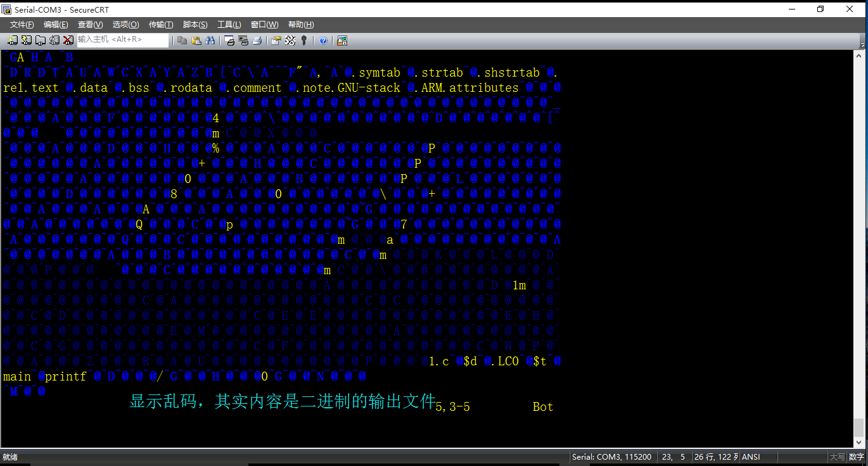868x466 pixels.
Task: Click the 数字 num lock indicator
Action: (857, 457)
